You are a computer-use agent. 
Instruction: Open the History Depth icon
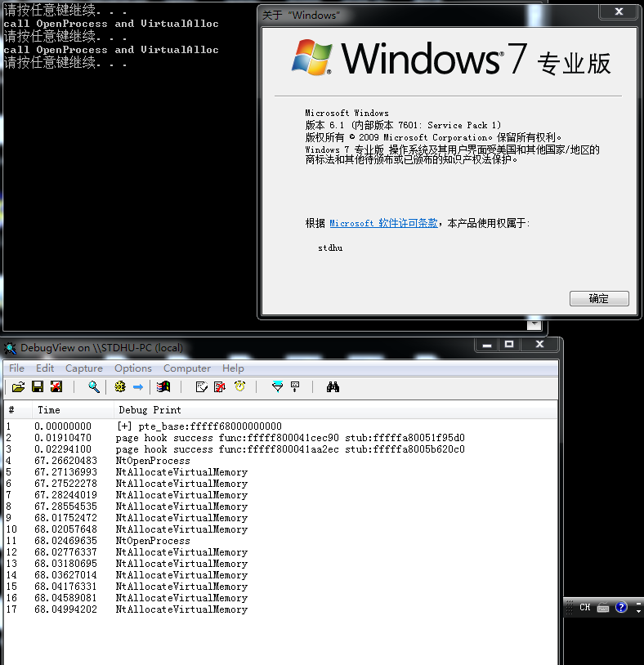pyautogui.click(x=295, y=386)
